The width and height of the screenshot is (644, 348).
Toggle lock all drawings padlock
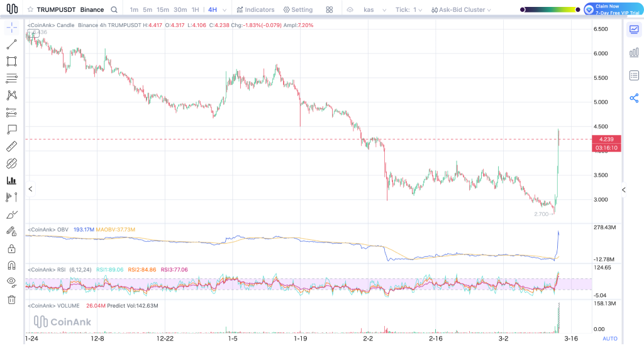click(11, 248)
